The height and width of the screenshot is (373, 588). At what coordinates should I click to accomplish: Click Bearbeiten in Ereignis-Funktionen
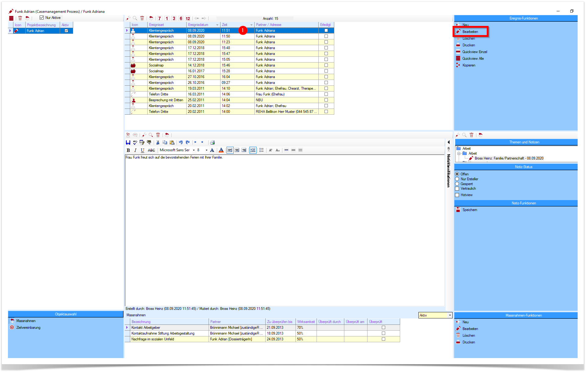[470, 32]
